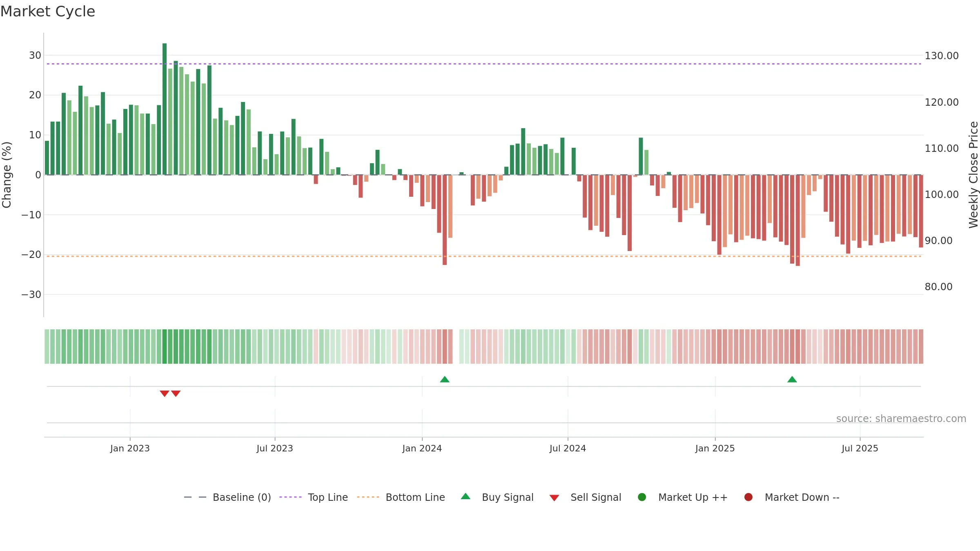Click the Weekly Close Price axis title
Viewport: 980px width, 551px height.
(973, 175)
